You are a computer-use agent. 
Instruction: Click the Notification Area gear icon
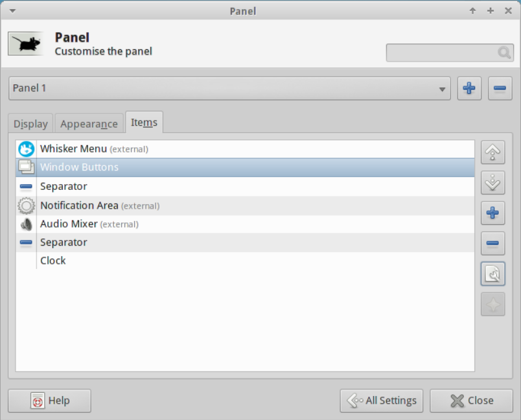coord(26,205)
